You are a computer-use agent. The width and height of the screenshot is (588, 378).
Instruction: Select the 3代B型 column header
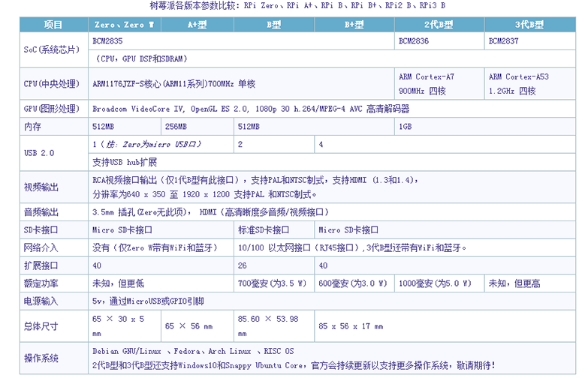point(530,25)
